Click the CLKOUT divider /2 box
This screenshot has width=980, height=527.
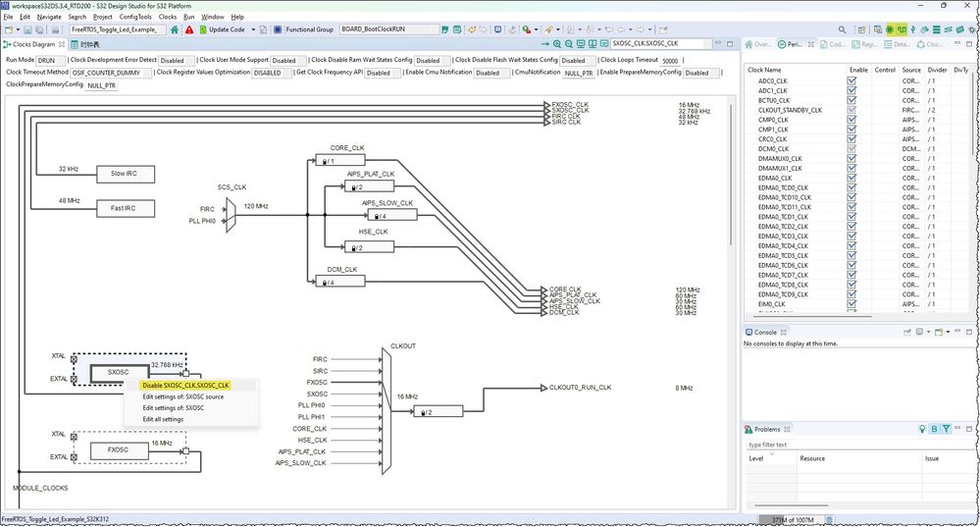click(x=438, y=411)
